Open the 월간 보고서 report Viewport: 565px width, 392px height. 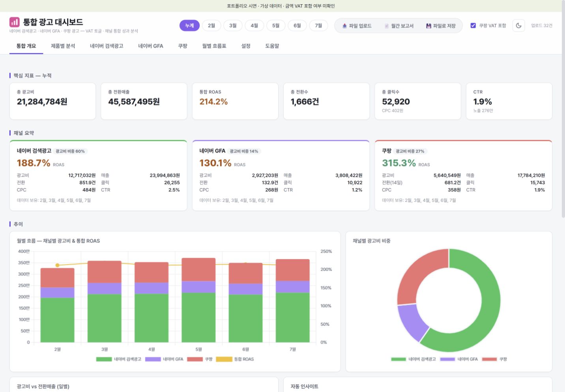[399, 26]
